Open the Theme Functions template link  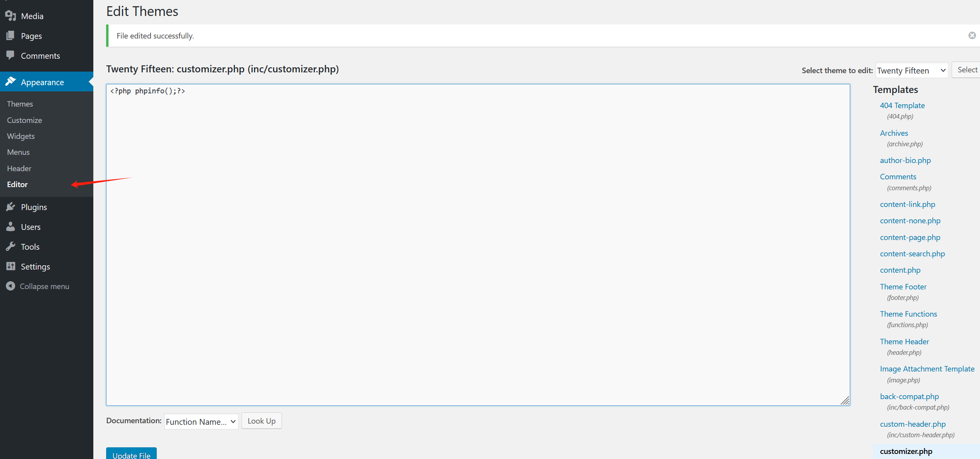tap(908, 314)
